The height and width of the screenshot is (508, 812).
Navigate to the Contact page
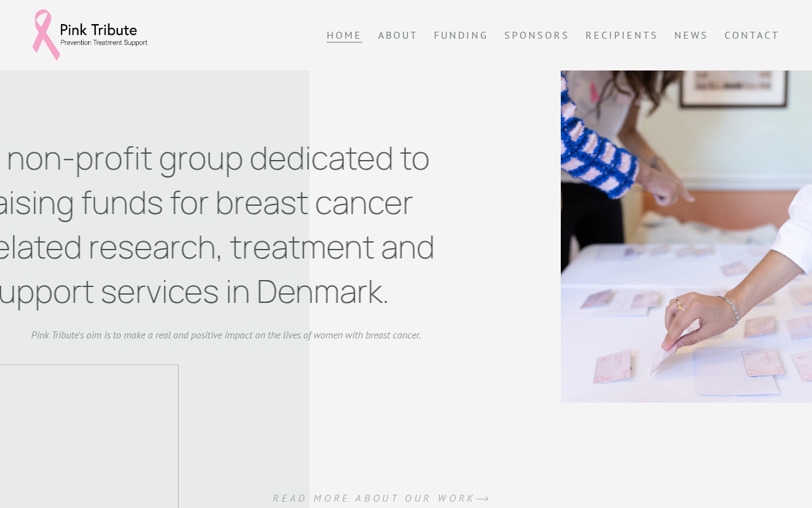(x=752, y=36)
